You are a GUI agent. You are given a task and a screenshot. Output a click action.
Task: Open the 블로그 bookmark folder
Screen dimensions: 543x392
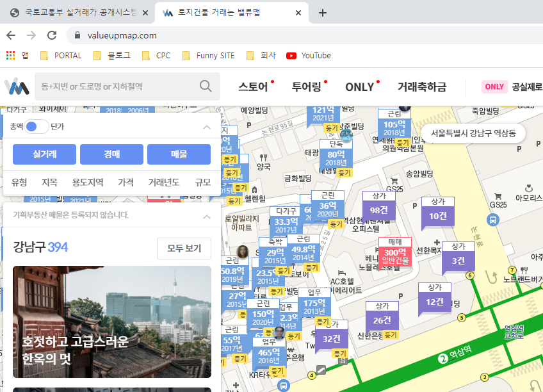point(111,56)
